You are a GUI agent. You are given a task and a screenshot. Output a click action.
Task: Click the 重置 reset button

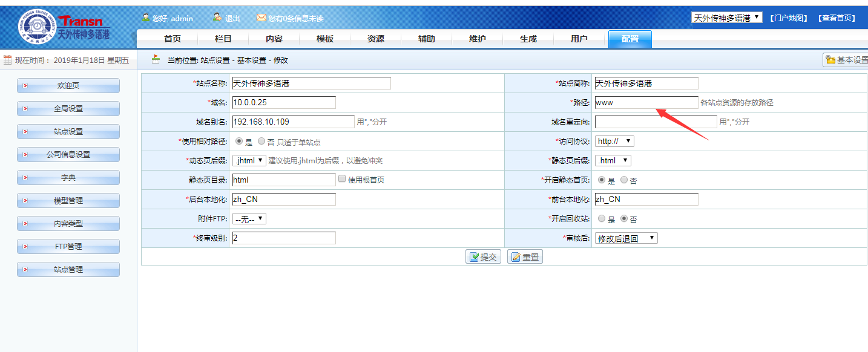[525, 257]
